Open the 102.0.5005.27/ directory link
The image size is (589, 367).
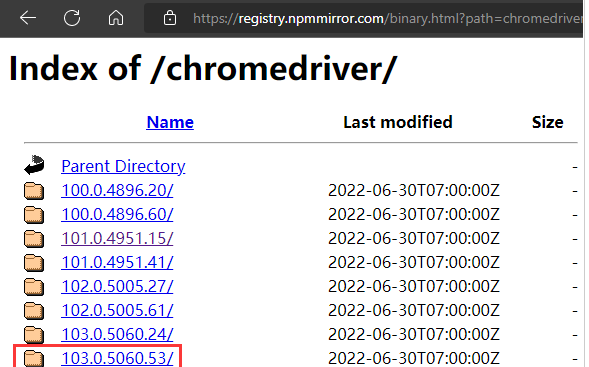point(117,286)
